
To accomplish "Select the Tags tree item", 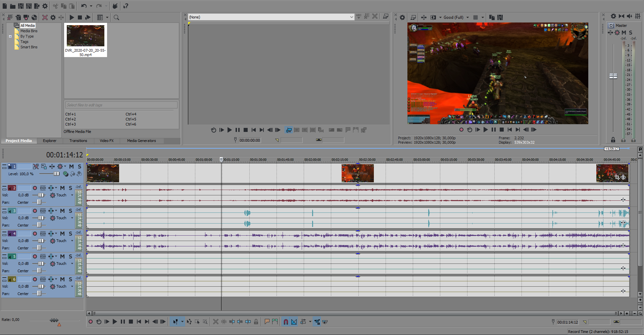I will (x=24, y=42).
